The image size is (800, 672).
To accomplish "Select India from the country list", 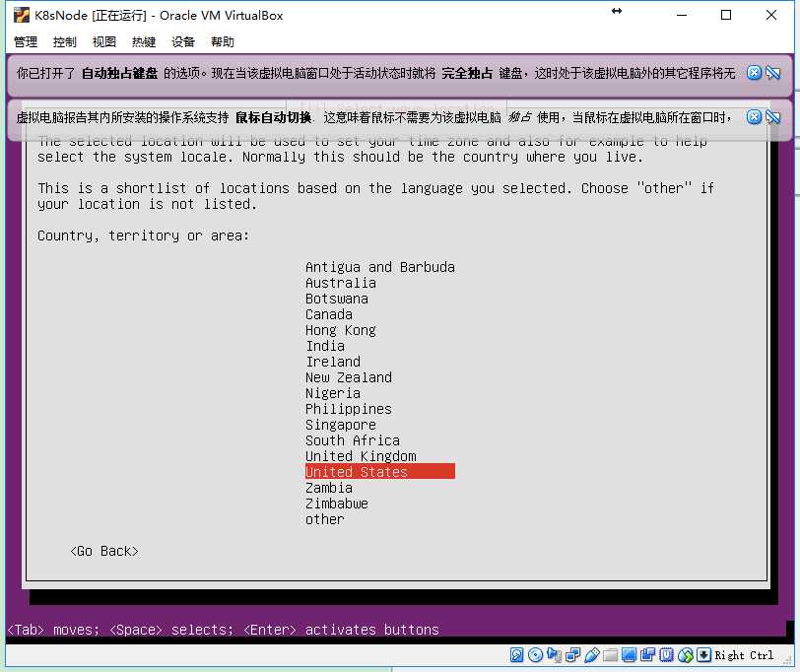I will [x=325, y=347].
